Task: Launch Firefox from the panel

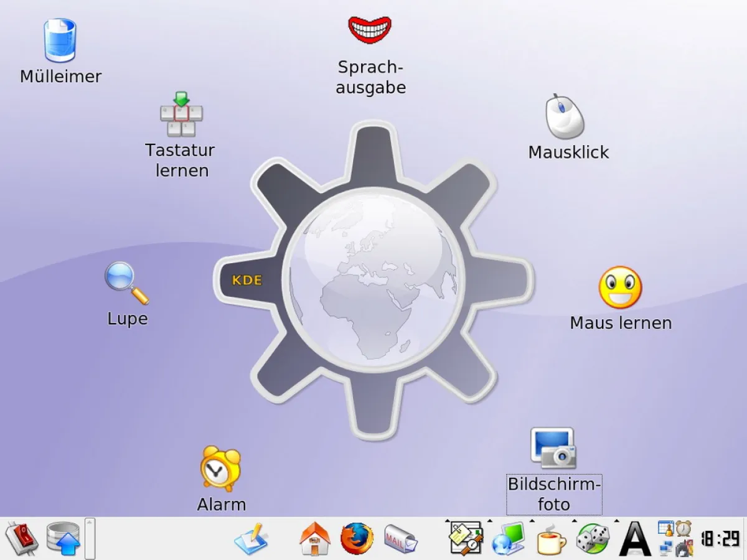Action: 357,539
